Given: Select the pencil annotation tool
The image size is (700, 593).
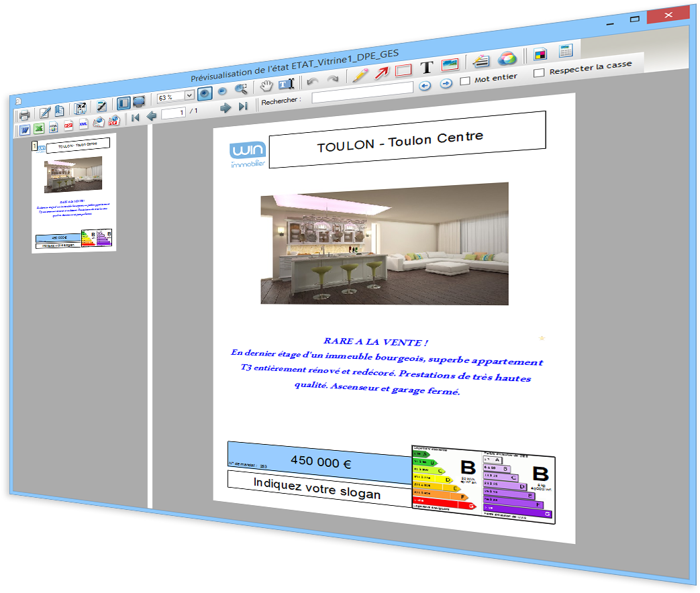Looking at the screenshot, I should coord(360,74).
